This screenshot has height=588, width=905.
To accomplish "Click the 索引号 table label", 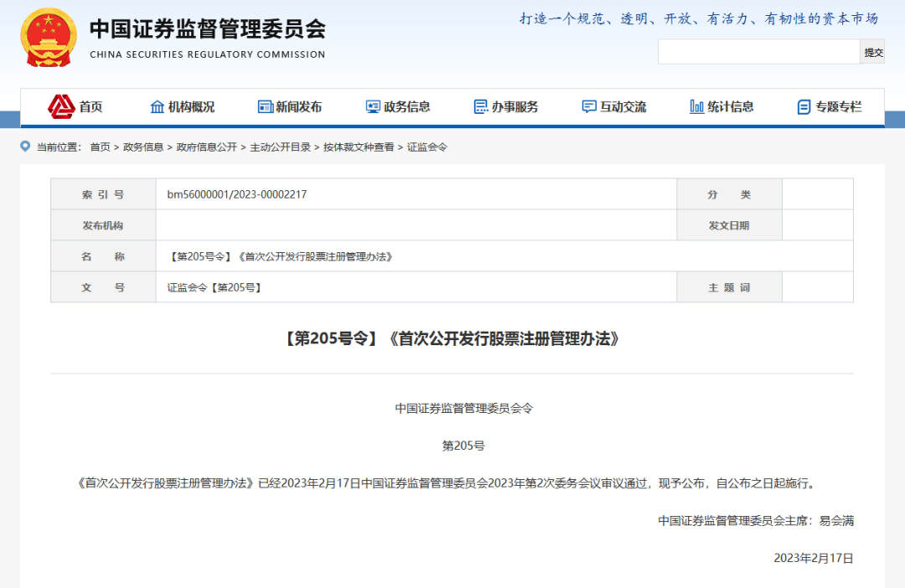I will click(x=103, y=194).
